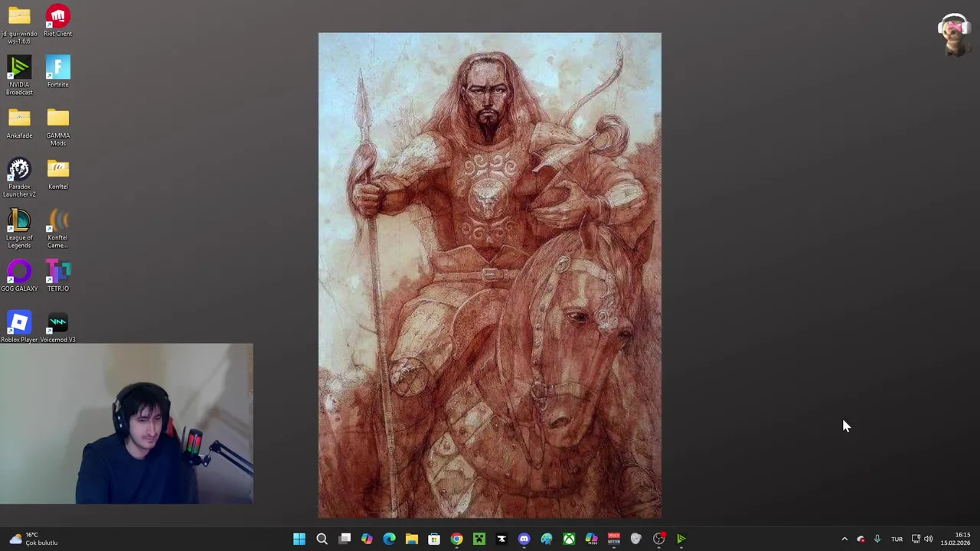Click the grey head-shaped taskbar icon
This screenshot has height=551, width=980.
coord(635,539)
